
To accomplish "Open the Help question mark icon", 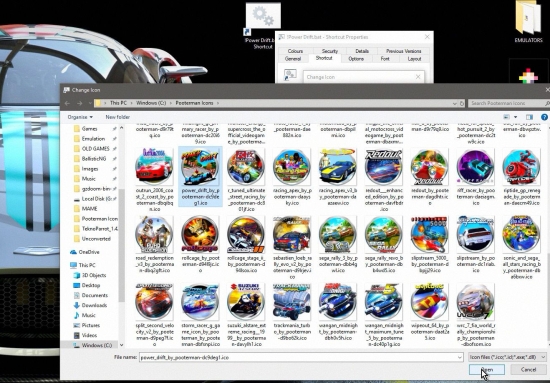I will pyautogui.click(x=544, y=117).
